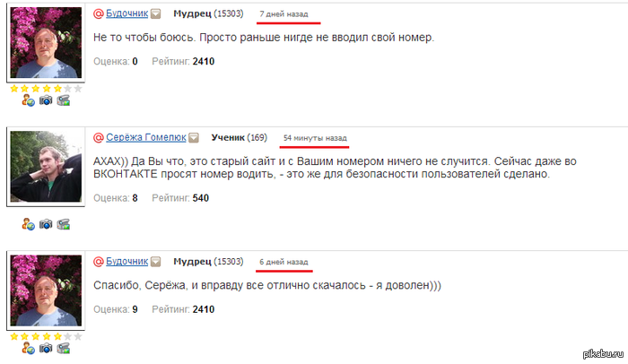This screenshot has width=628, height=364.
Task: Click the user profile icon under the first avatar
Action: 28,100
